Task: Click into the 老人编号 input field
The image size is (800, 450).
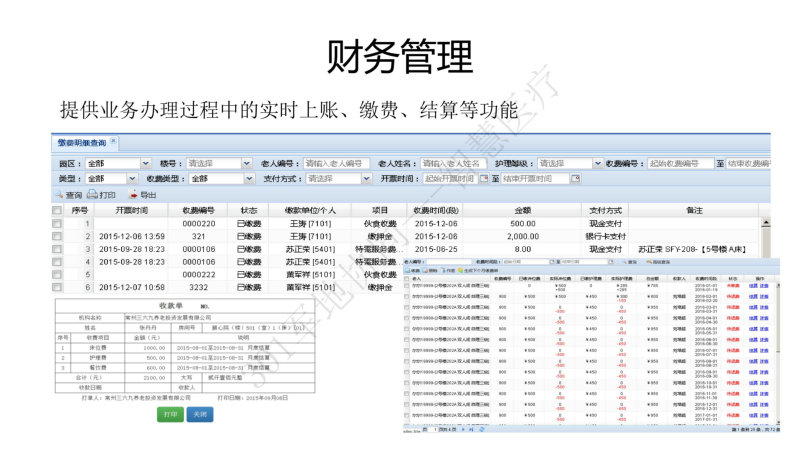Action: pyautogui.click(x=337, y=163)
